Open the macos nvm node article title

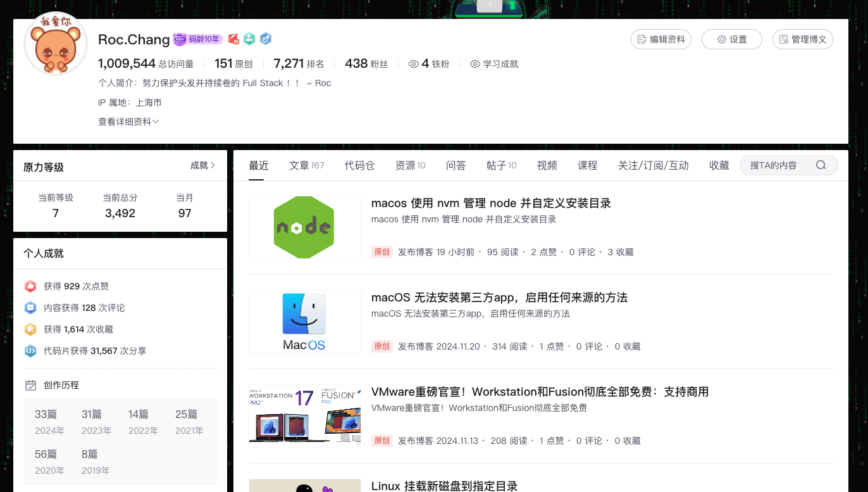click(491, 203)
